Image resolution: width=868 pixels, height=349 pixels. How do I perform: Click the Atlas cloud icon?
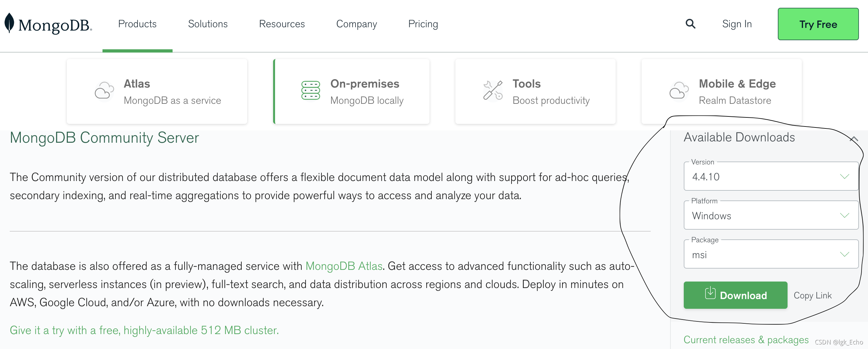[x=104, y=91]
